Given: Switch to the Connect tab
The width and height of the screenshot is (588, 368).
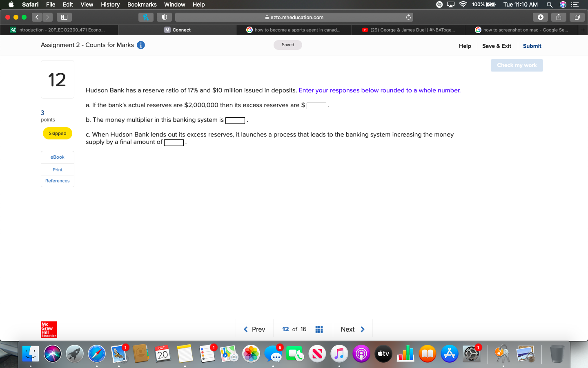Looking at the screenshot, I should click(177, 29).
